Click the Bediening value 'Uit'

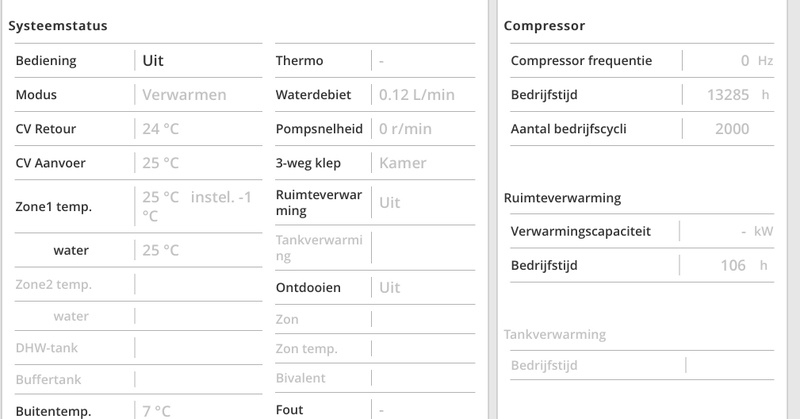(x=153, y=60)
